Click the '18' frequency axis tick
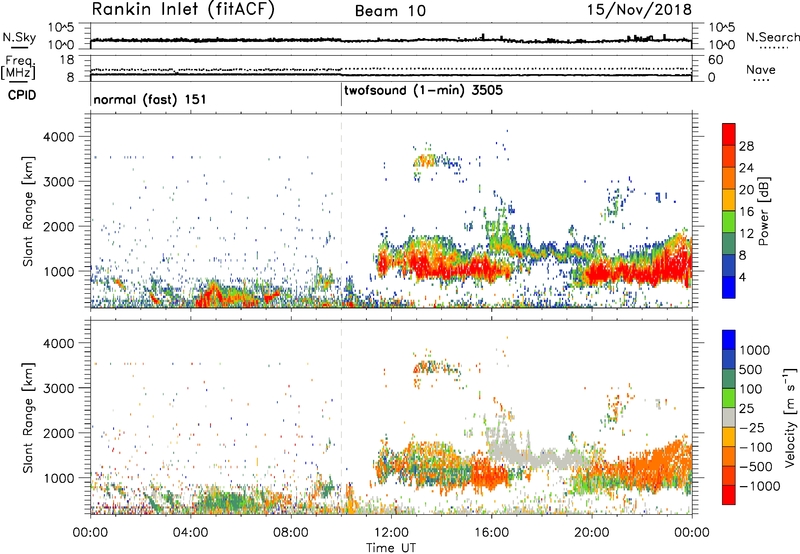 [67, 60]
